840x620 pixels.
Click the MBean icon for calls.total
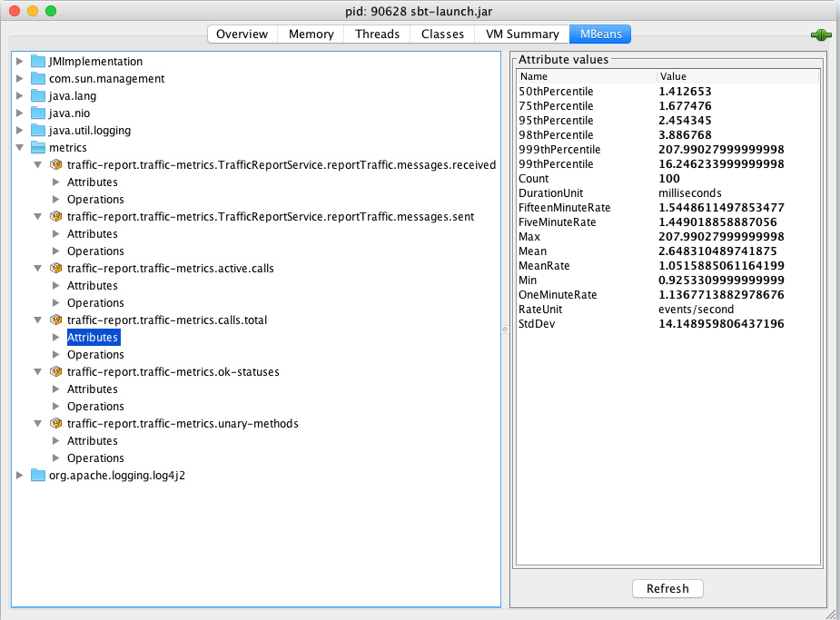point(55,320)
